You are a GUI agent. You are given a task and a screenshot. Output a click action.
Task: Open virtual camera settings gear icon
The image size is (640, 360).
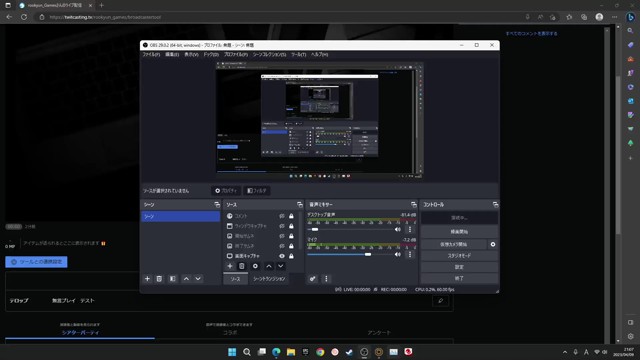[493, 244]
